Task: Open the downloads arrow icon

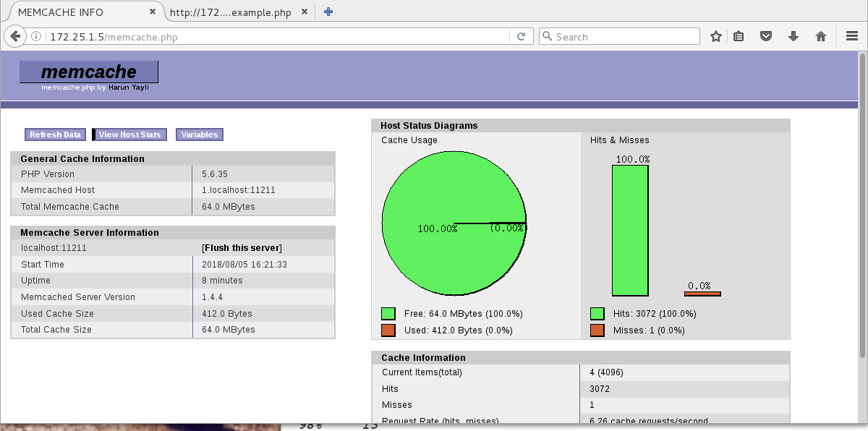Action: click(x=793, y=36)
